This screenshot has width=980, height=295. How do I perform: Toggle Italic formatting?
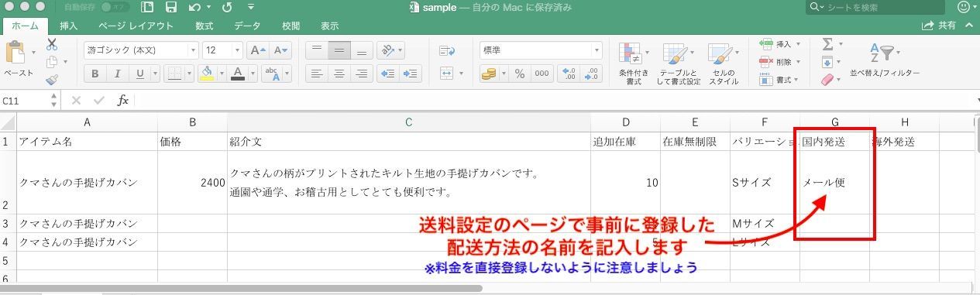pyautogui.click(x=117, y=74)
